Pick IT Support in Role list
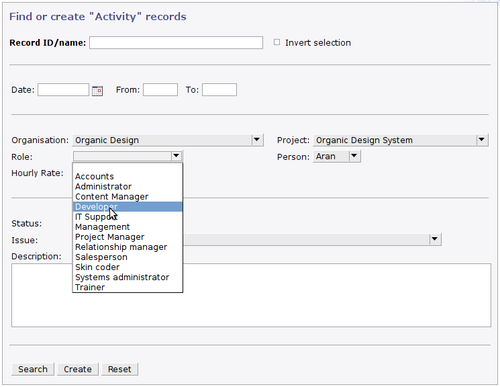This screenshot has height=387, width=500. tap(127, 217)
